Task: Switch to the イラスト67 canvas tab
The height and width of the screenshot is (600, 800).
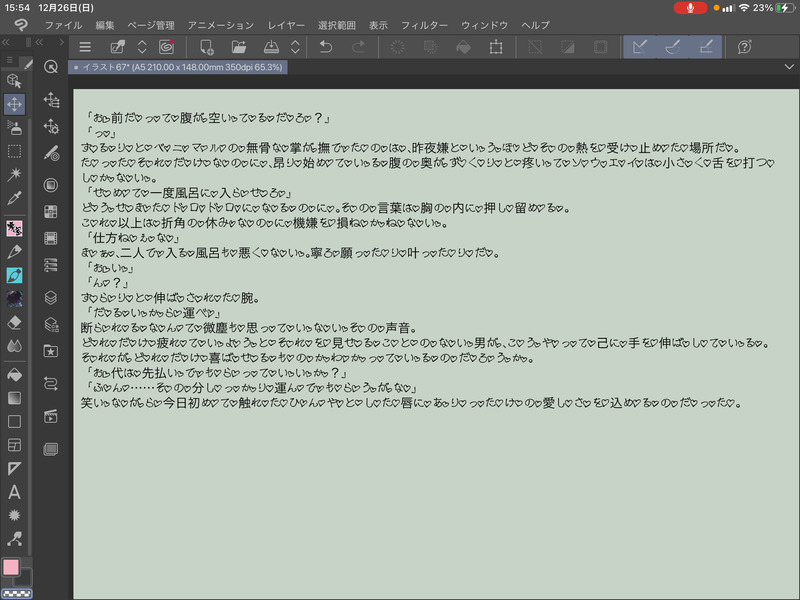Action: coord(178,67)
